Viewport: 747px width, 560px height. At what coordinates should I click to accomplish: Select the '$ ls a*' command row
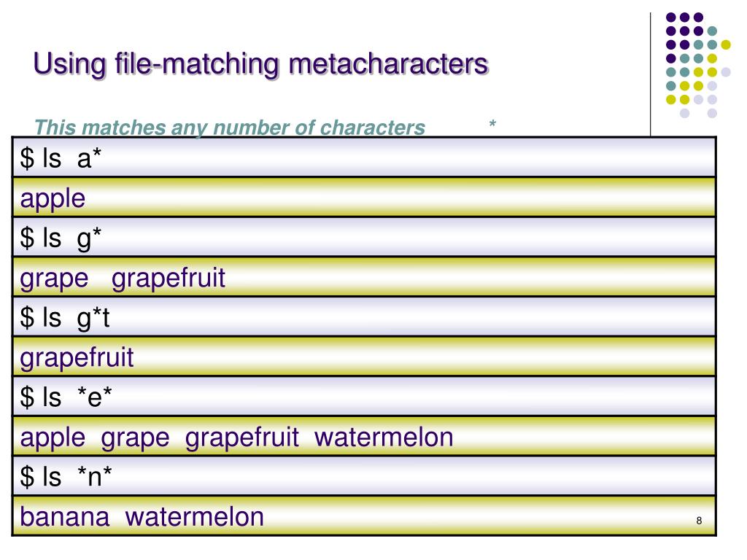point(364,157)
